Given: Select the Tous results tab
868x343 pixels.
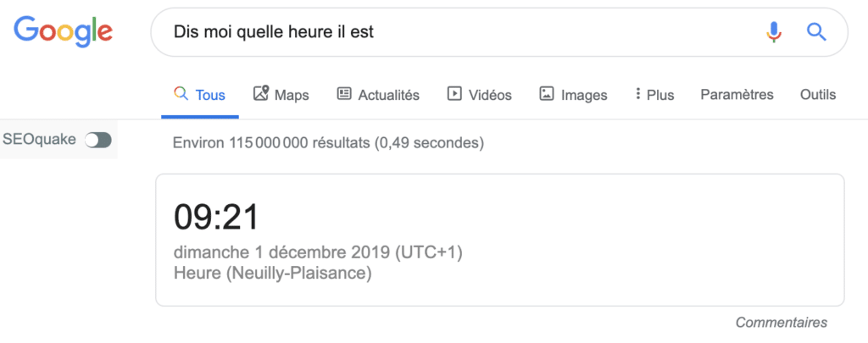Looking at the screenshot, I should click(200, 95).
